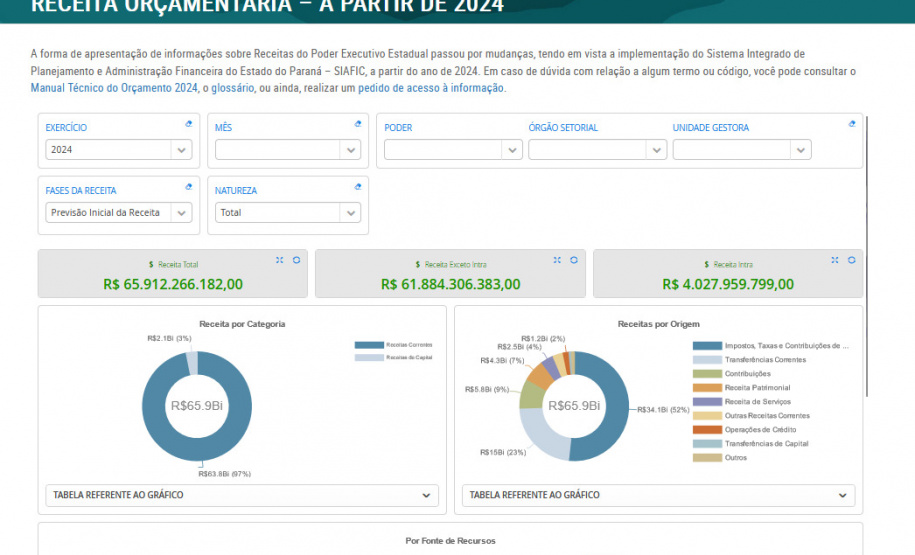Click the Transferências Correntes legend color swatch

point(707,360)
